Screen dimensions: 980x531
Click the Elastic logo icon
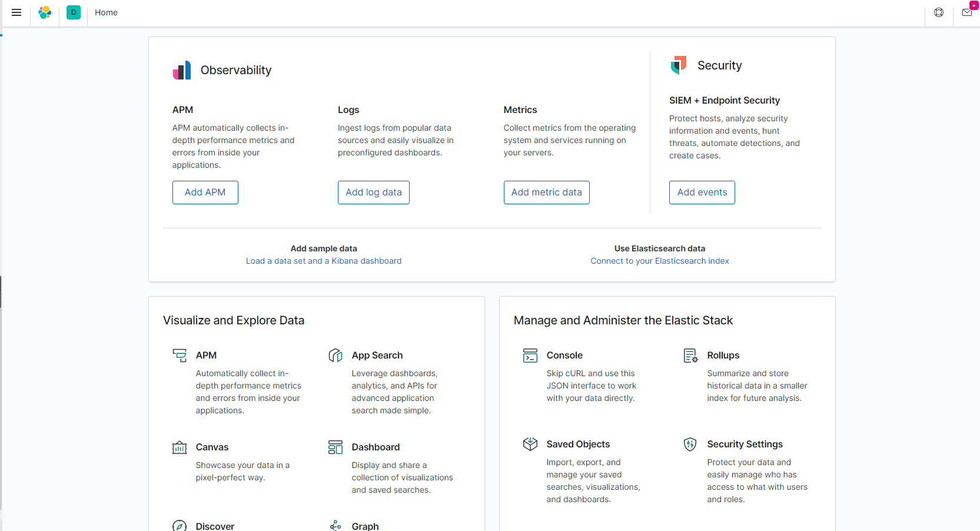click(x=45, y=12)
